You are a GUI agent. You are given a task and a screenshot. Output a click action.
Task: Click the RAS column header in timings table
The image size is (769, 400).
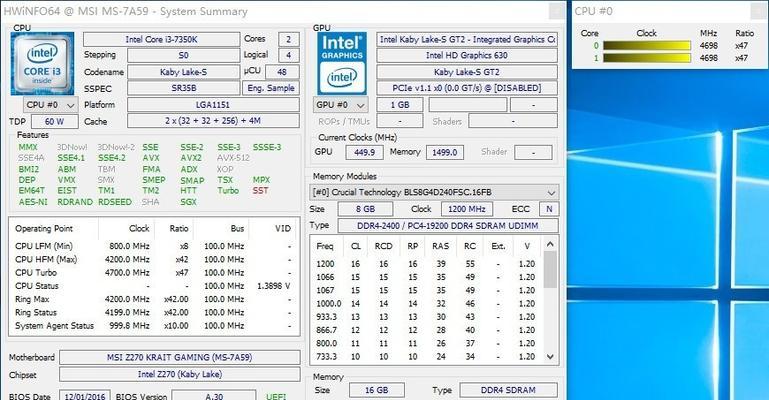tap(440, 246)
